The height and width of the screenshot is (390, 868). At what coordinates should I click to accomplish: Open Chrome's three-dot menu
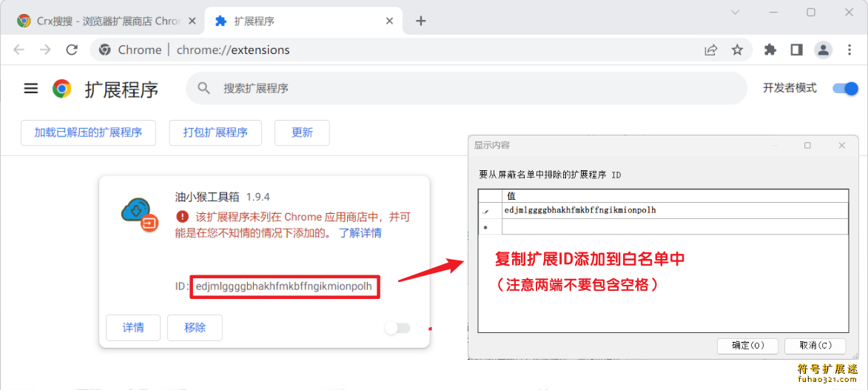pyautogui.click(x=850, y=50)
